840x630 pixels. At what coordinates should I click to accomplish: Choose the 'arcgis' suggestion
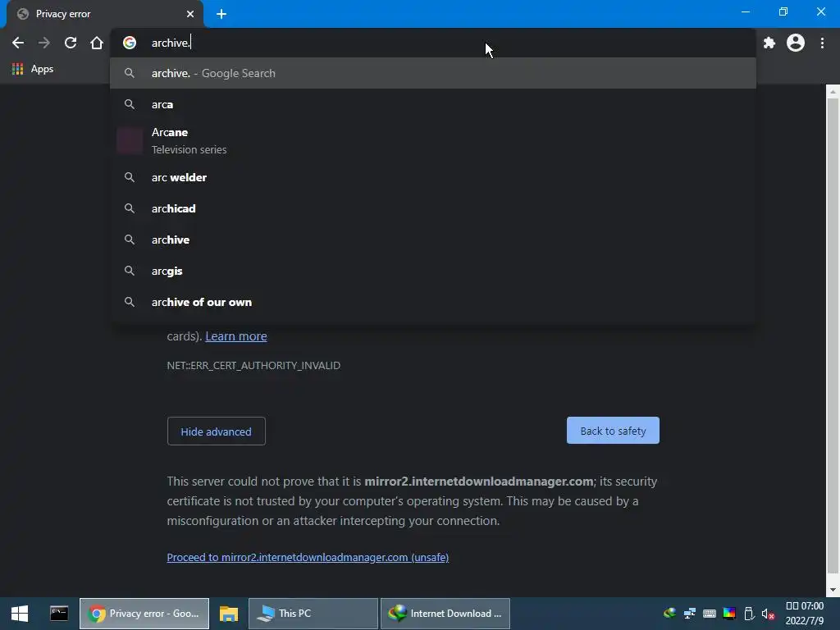(x=433, y=271)
